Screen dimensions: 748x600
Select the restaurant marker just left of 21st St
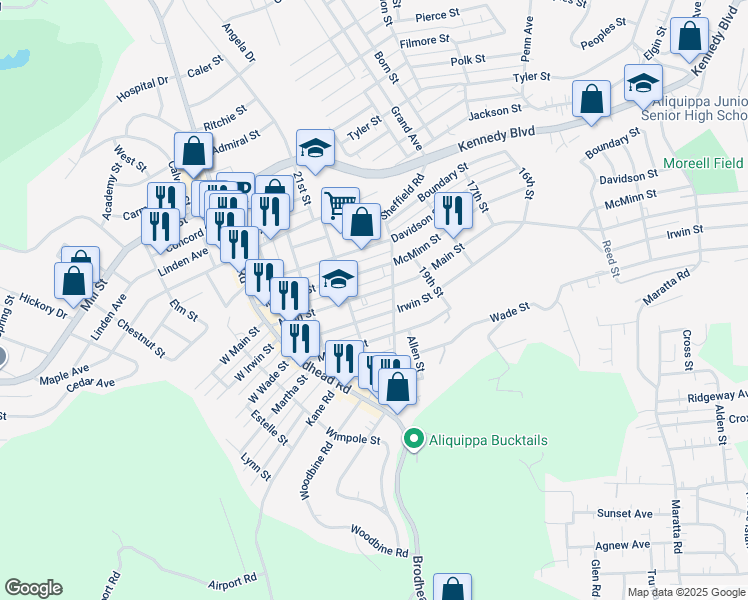click(x=270, y=213)
